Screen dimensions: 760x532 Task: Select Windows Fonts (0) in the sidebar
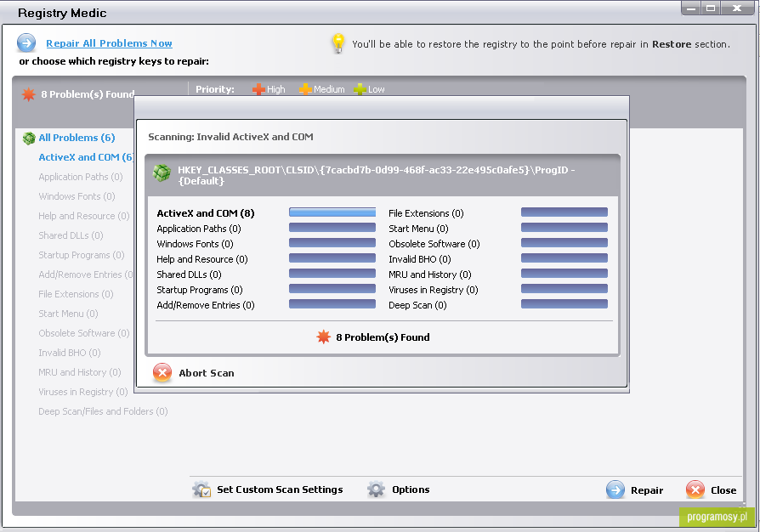point(77,196)
